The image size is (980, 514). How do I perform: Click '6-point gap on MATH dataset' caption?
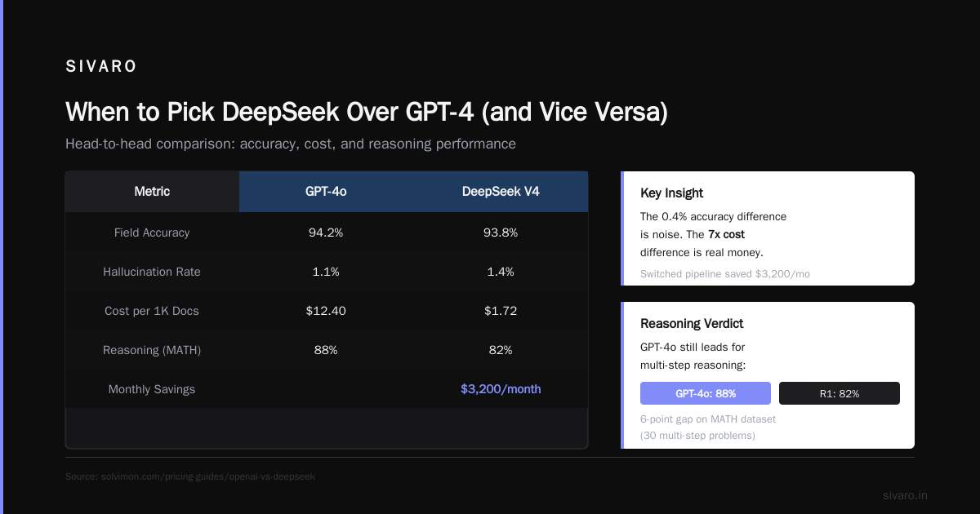[708, 419]
